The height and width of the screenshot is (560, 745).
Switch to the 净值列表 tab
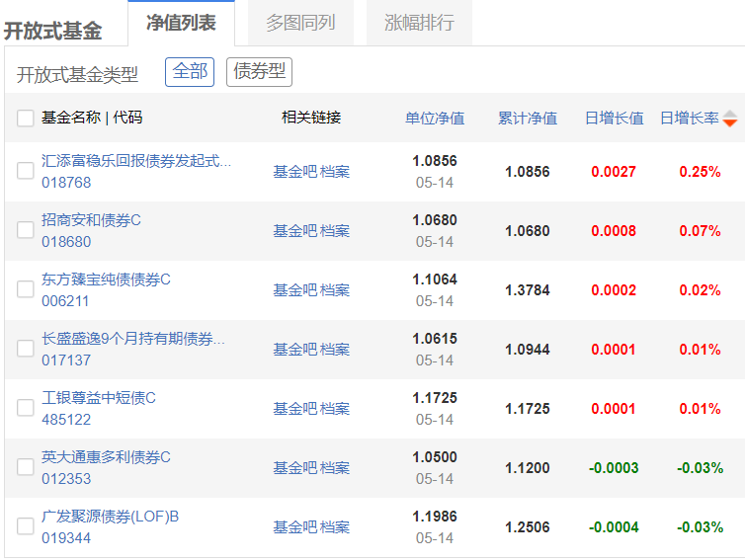[181, 23]
